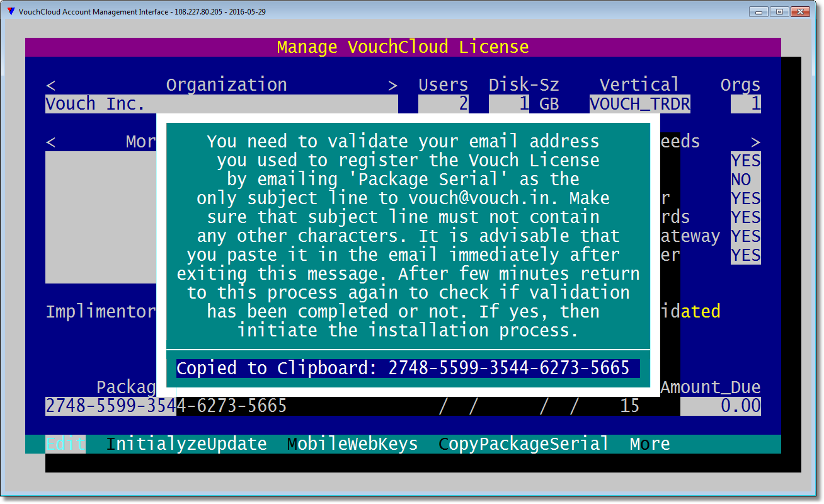Click the Disk-Sz value field
This screenshot has width=824, height=504.
pyautogui.click(x=509, y=104)
